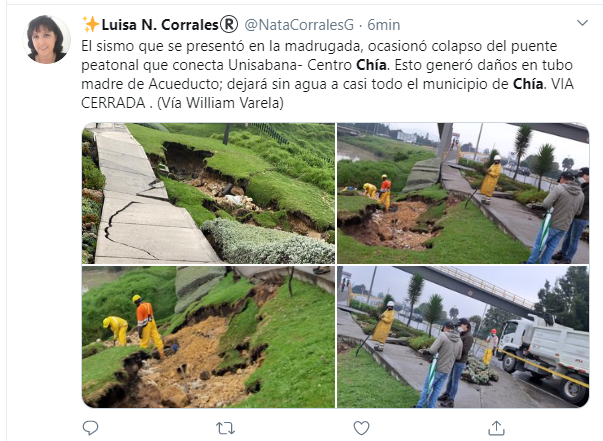View photo of workers under pedestrian bridge
This screenshot has height=441, width=603.
point(463,193)
